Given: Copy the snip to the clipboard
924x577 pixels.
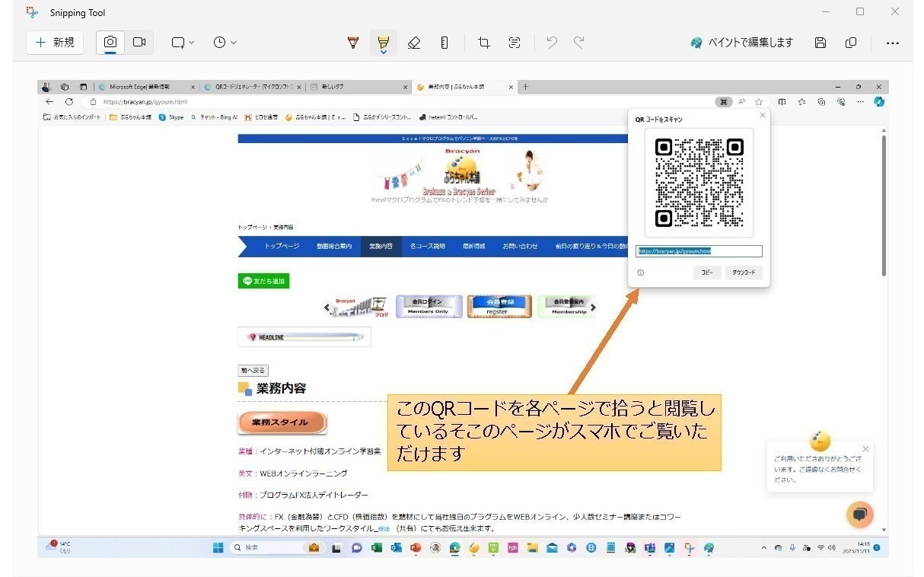Looking at the screenshot, I should pyautogui.click(x=851, y=43).
